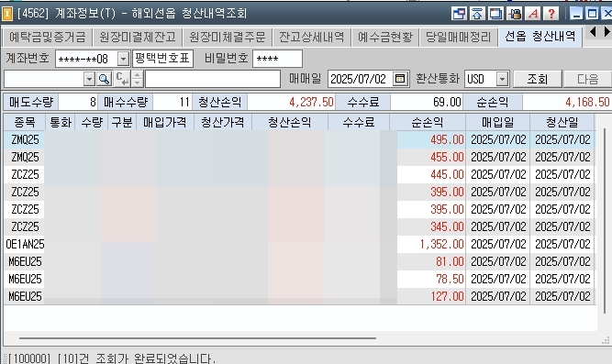The image size is (612, 364).
Task: Open the account number dropdown
Action: (x=123, y=60)
